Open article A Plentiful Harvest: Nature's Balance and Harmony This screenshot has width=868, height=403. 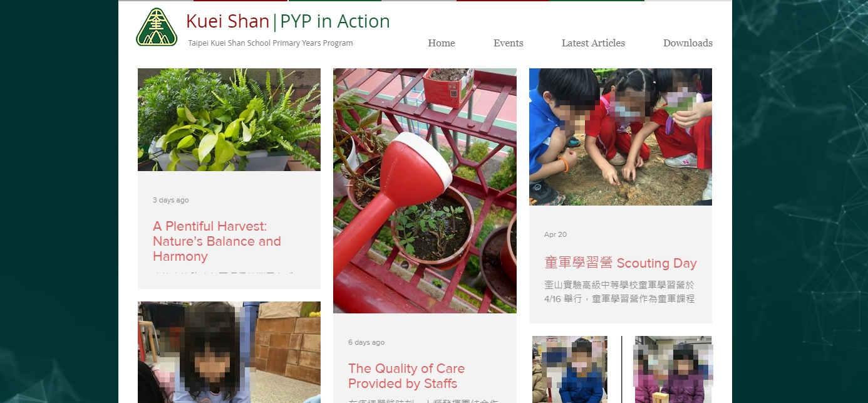217,241
